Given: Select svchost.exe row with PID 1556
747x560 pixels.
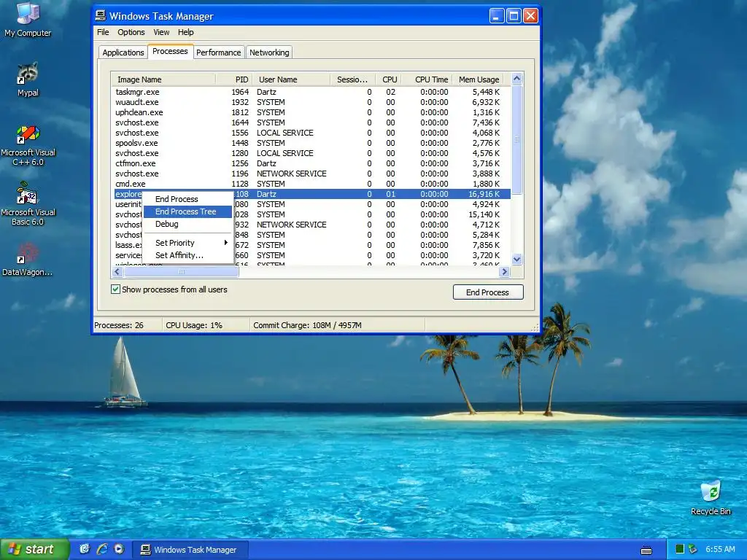Looking at the screenshot, I should tap(312, 133).
